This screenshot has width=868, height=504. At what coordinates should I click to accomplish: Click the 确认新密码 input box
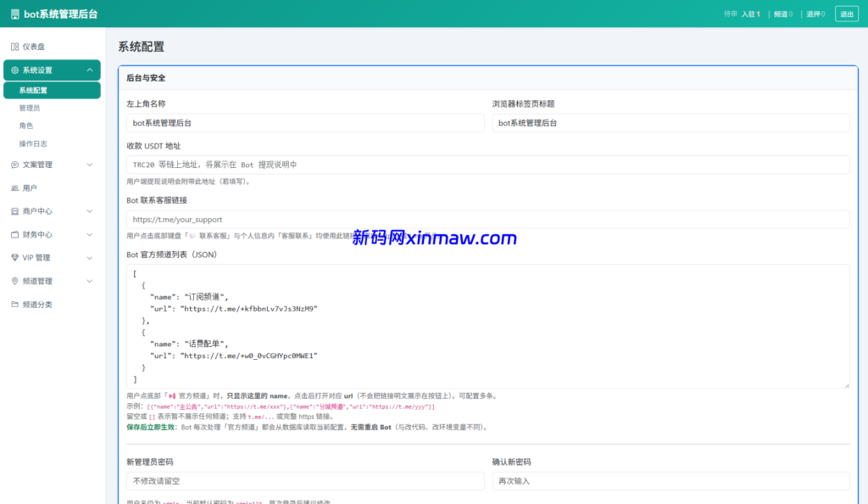tap(670, 479)
